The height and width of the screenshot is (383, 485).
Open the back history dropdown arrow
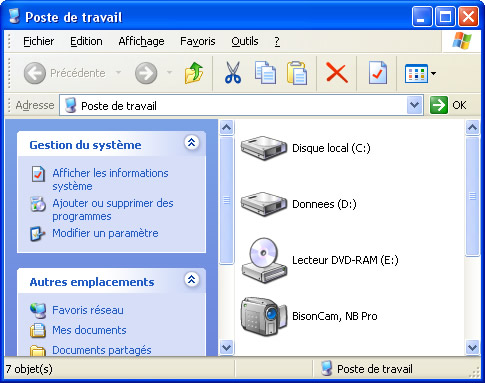(118, 72)
